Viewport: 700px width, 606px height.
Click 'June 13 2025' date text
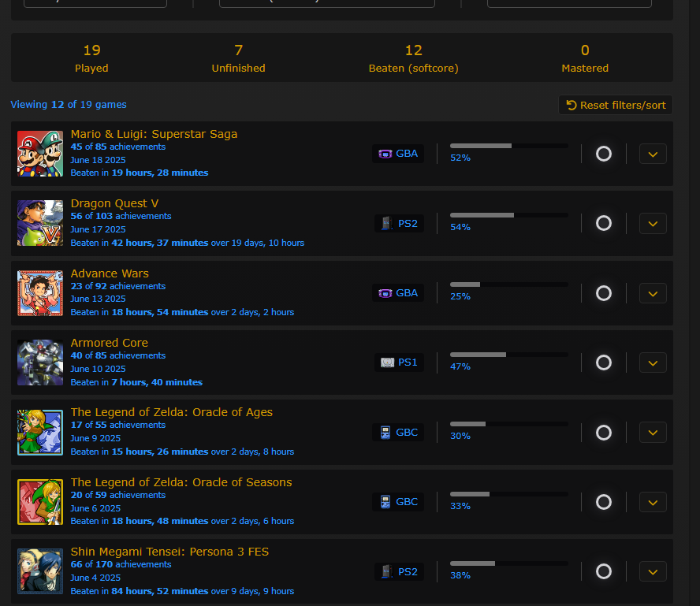[x=99, y=299]
